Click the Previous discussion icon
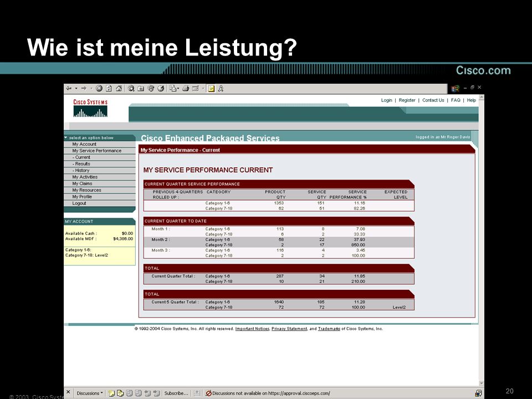This screenshot has height=399, width=532. pyautogui.click(x=147, y=393)
